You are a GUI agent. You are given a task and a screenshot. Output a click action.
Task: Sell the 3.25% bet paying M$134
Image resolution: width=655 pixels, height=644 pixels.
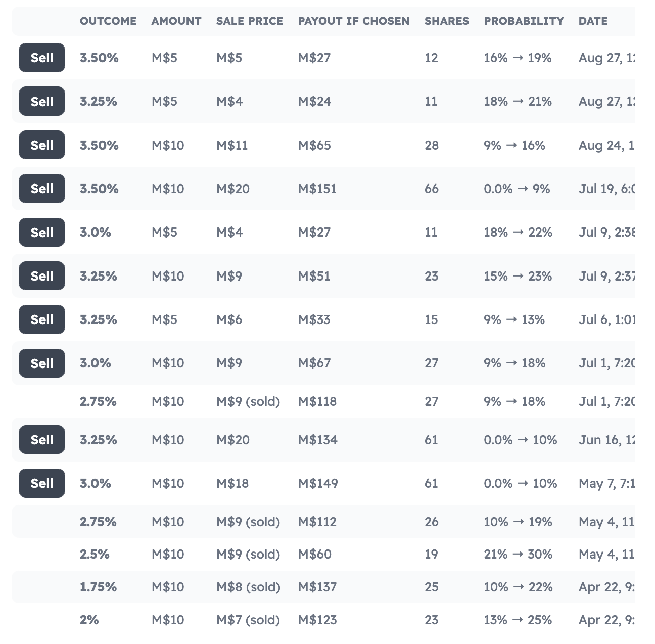[42, 440]
